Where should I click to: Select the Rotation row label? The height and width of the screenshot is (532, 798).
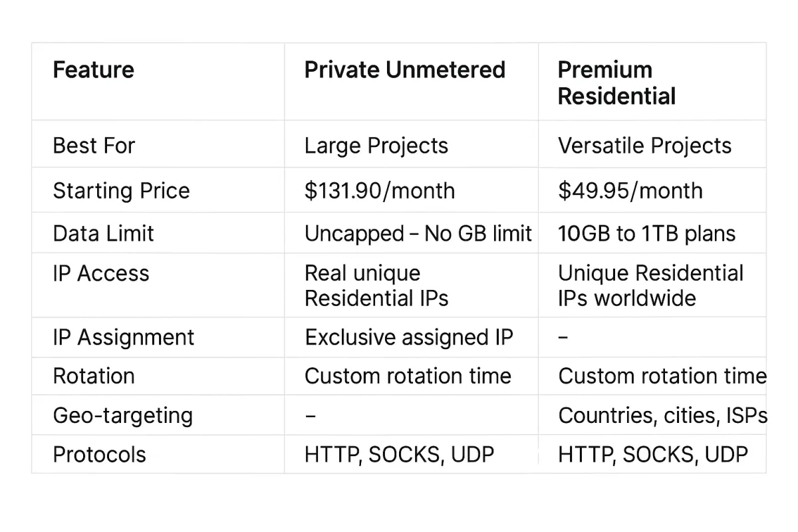[94, 376]
